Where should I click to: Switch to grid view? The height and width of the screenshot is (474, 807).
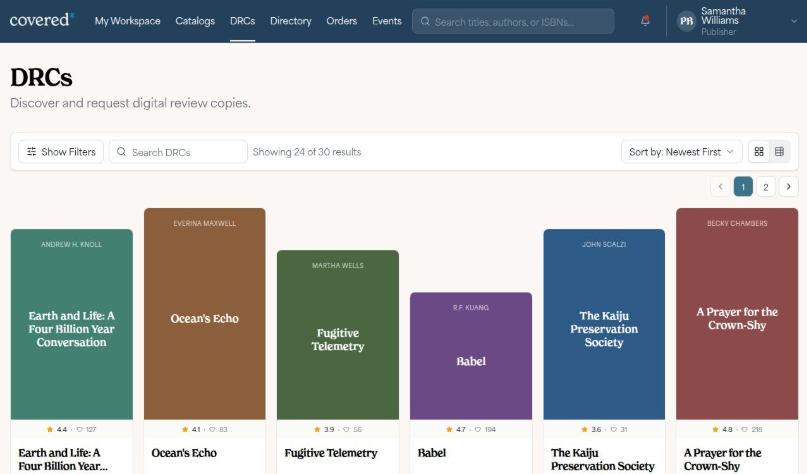759,152
